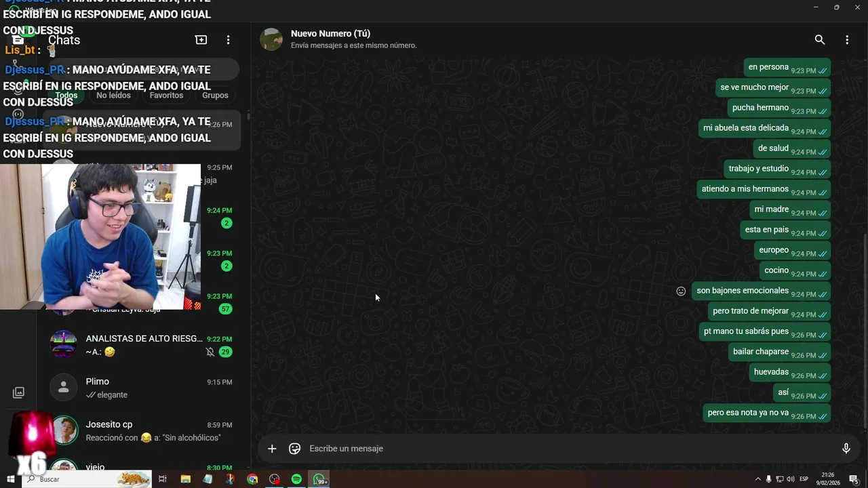Click the Buscar taskbar search box

(x=87, y=479)
